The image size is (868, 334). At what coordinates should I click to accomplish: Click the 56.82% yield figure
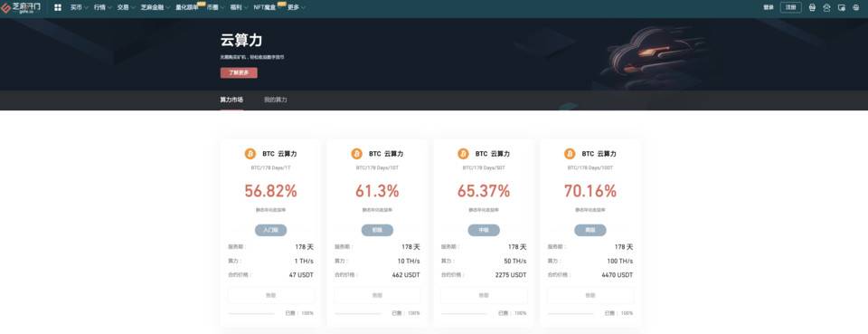pos(270,191)
